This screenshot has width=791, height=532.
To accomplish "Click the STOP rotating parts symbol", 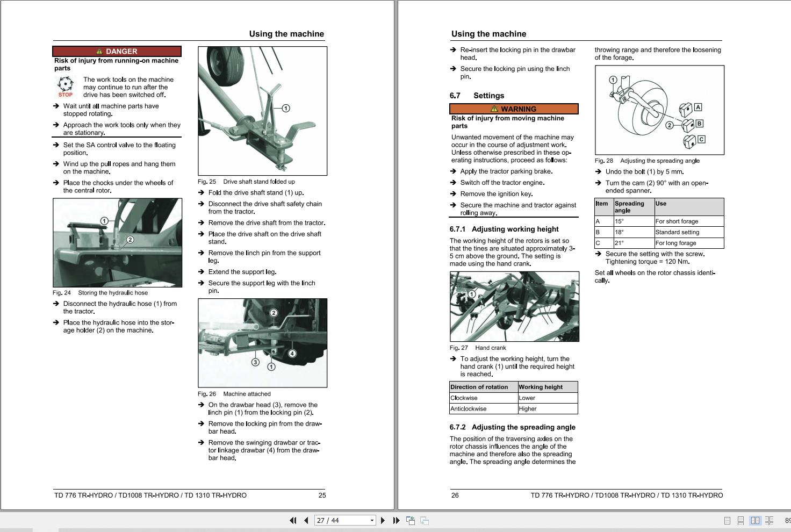I will [x=66, y=87].
